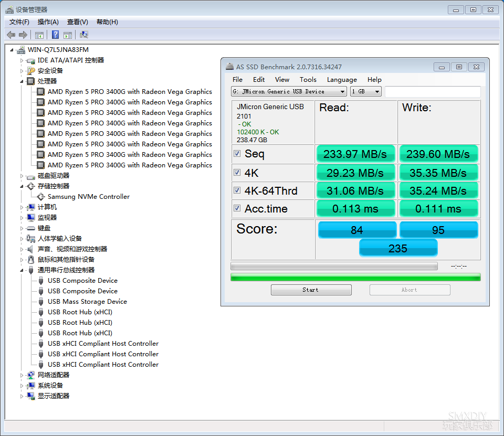Expand the IDE ATA/ATAPI 控制器 node
Image resolution: width=504 pixels, height=436 pixels.
pos(22,60)
